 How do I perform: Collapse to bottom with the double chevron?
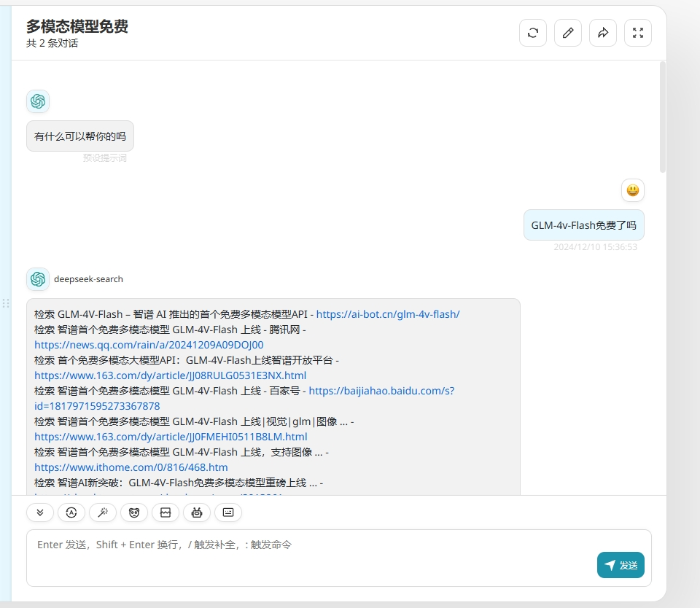[40, 512]
